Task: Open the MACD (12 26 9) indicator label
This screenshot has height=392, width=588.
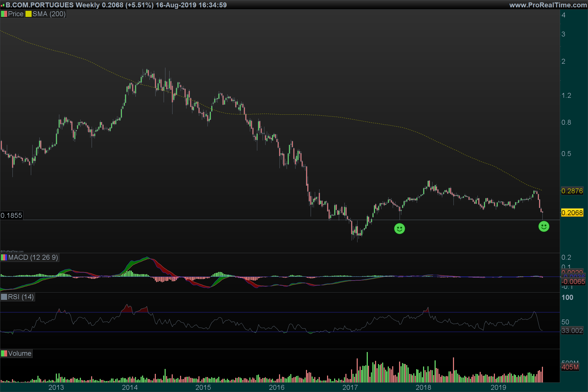Action: pos(33,257)
